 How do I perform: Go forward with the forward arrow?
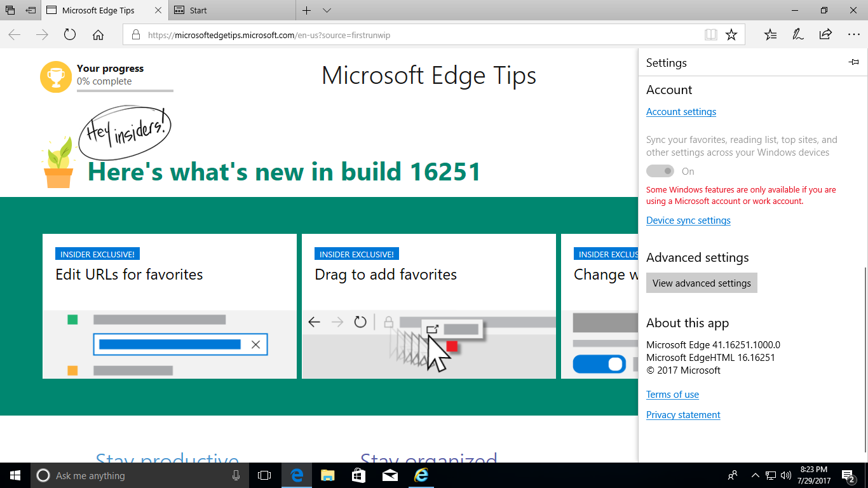pyautogui.click(x=43, y=35)
